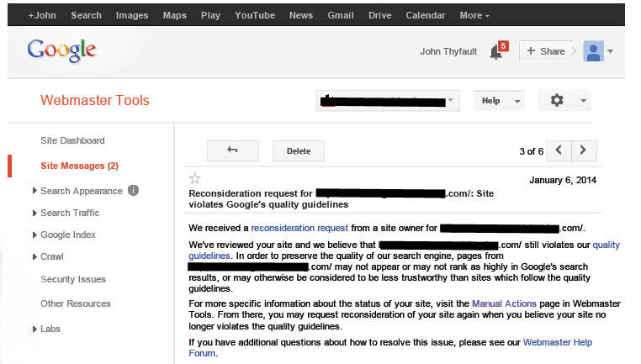Image resolution: width=641 pixels, height=364 pixels.
Task: Open News in the top bar
Action: (x=301, y=15)
